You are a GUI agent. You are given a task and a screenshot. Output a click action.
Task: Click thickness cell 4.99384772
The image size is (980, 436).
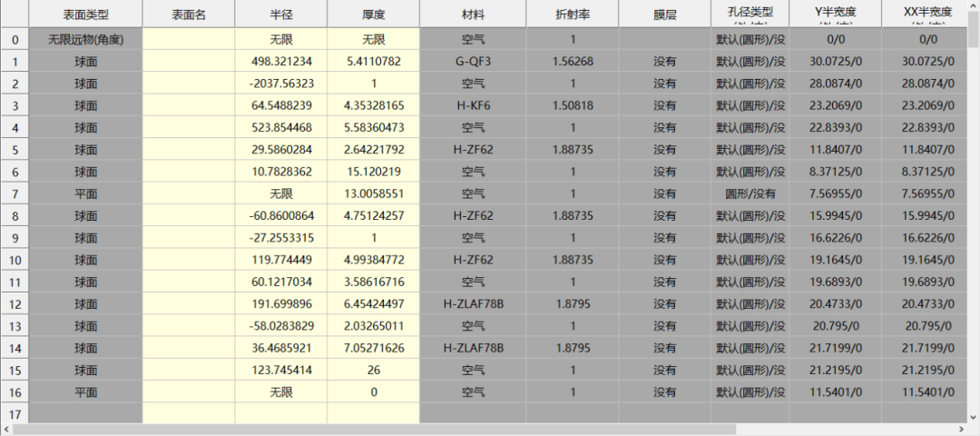[x=373, y=260]
